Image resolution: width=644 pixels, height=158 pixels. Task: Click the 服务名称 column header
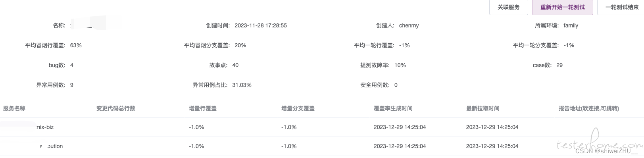tap(14, 108)
